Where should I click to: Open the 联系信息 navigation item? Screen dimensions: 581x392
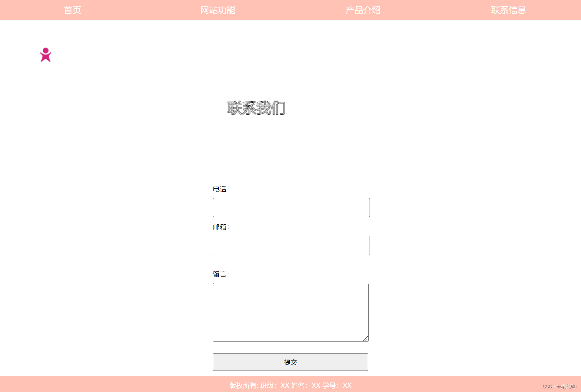pos(508,10)
